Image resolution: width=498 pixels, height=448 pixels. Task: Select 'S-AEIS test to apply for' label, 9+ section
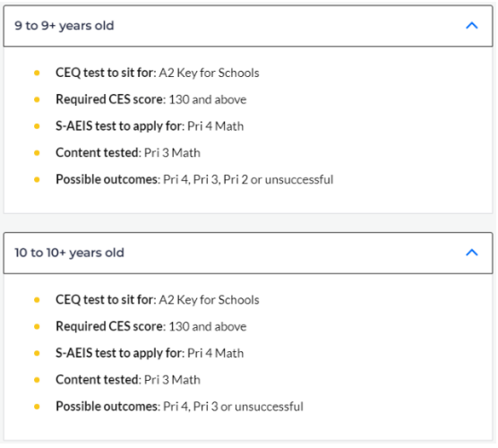pos(120,126)
